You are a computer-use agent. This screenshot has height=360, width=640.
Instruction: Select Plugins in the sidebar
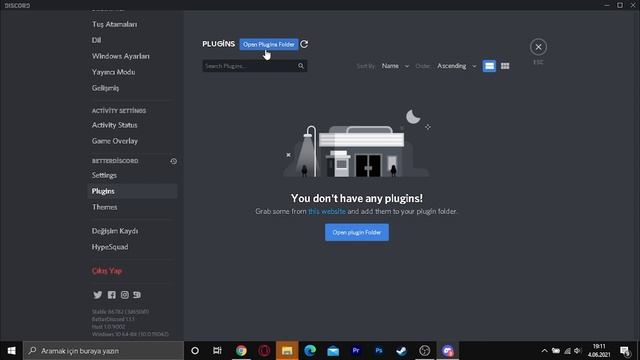[132, 191]
